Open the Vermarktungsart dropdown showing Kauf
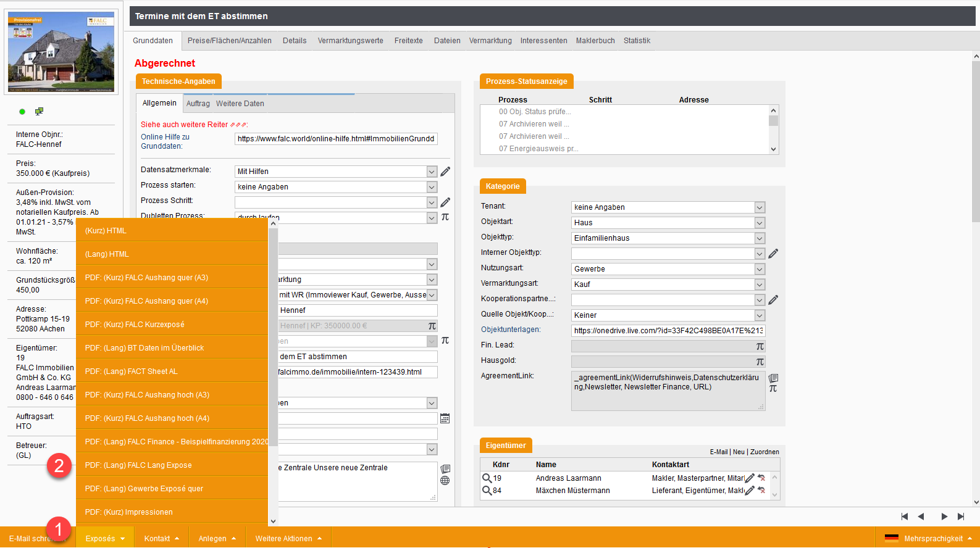Viewport: 980px width, 548px height. pos(760,284)
